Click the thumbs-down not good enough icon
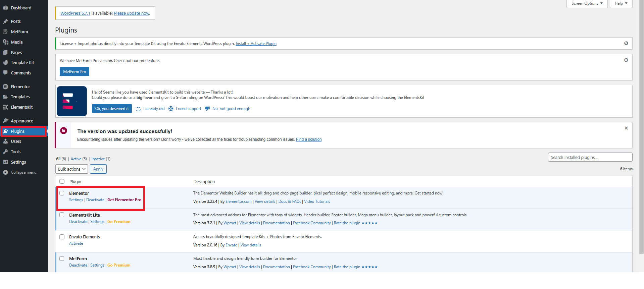644x289 pixels. (207, 109)
